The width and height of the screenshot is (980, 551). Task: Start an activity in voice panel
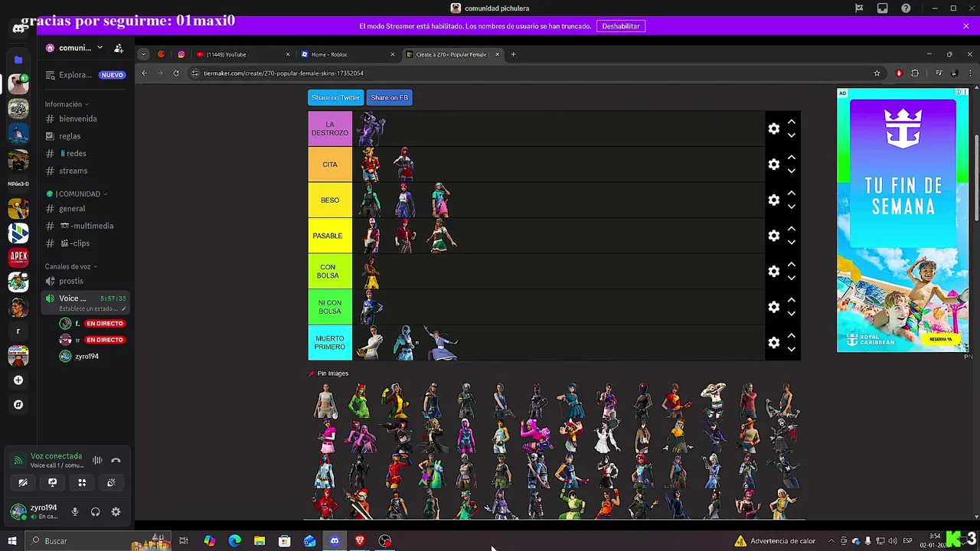point(82,482)
